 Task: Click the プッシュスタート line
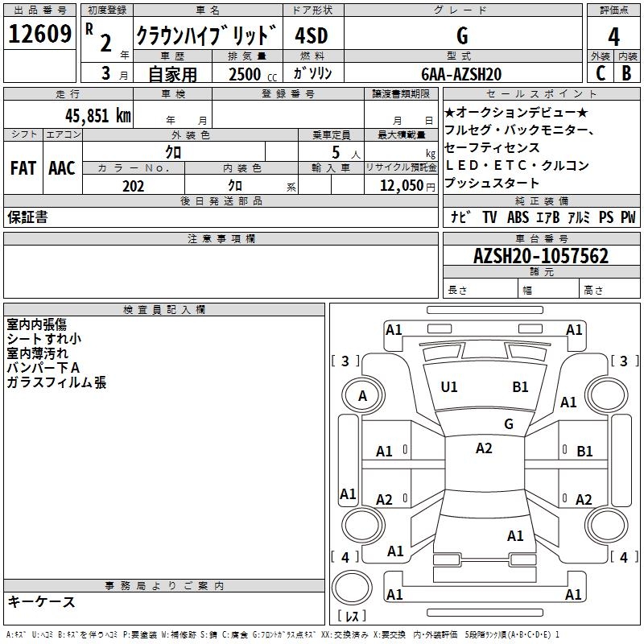[x=492, y=183]
